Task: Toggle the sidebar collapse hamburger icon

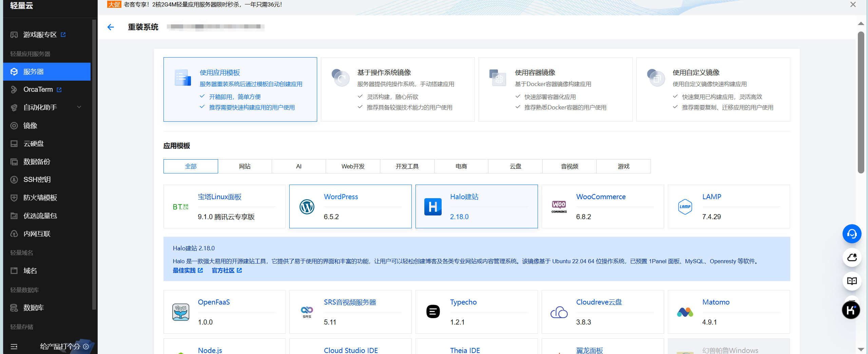Action: click(14, 347)
